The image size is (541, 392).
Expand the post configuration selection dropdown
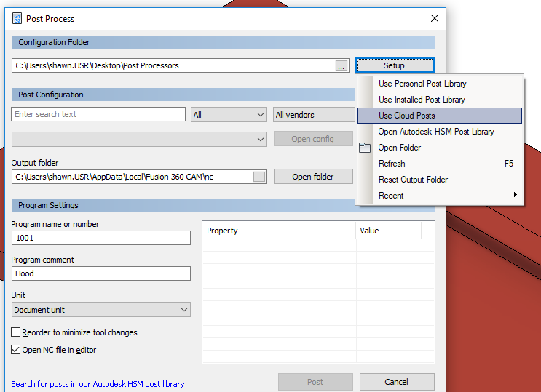click(139, 139)
